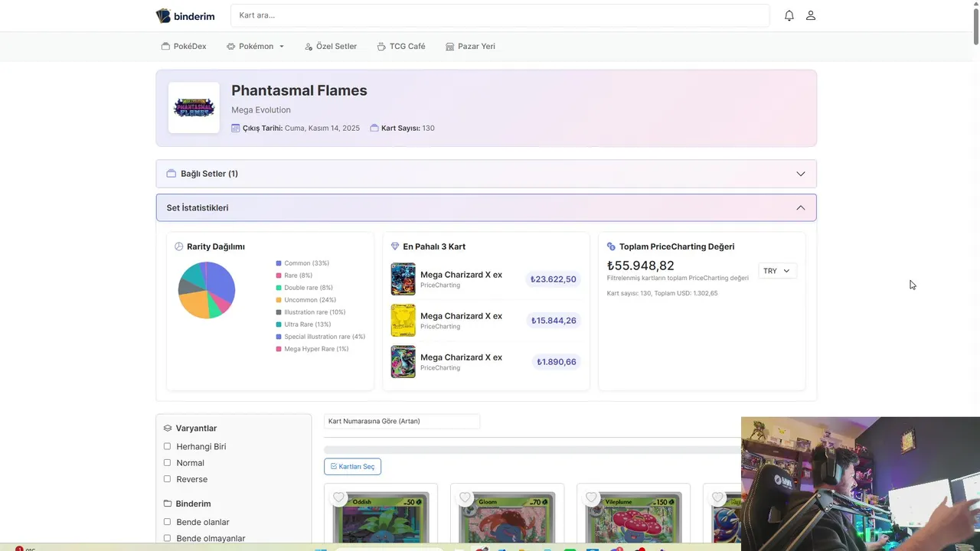Go to TCG Café in the navigation
This screenshot has height=551, width=980.
click(x=401, y=47)
